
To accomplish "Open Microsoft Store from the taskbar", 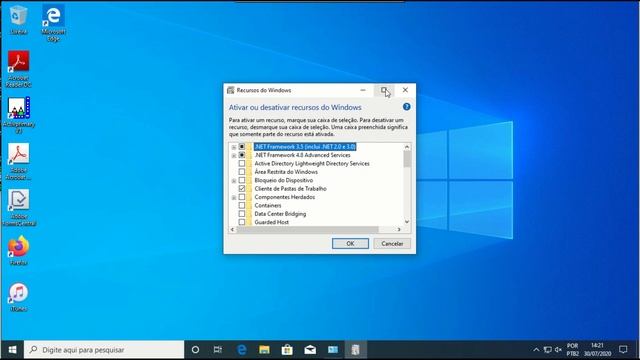I will click(287, 350).
